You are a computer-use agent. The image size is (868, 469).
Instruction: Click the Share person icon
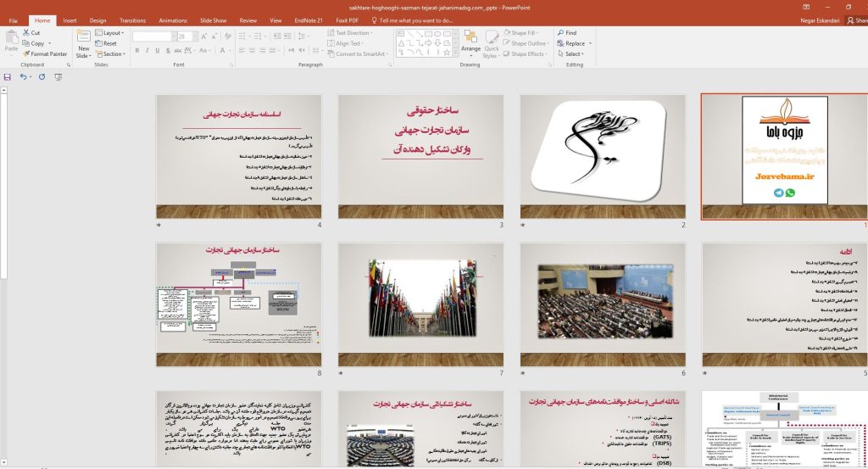850,20
